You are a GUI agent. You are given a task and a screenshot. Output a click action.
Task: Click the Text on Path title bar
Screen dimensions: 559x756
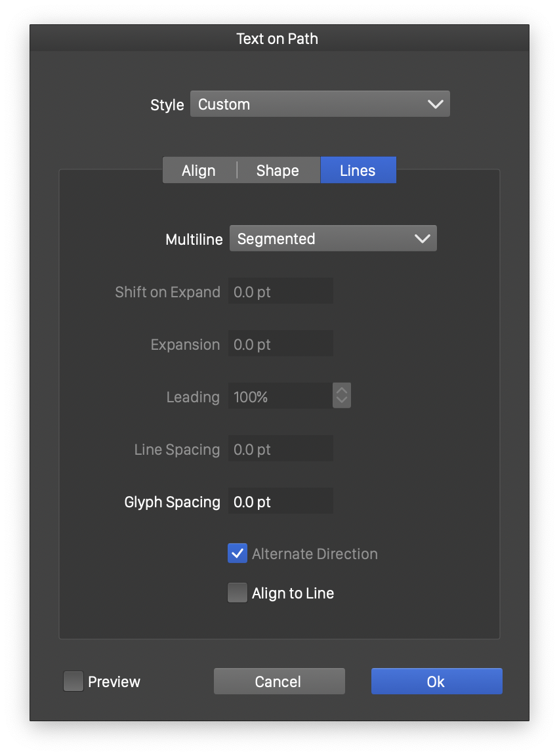click(278, 39)
